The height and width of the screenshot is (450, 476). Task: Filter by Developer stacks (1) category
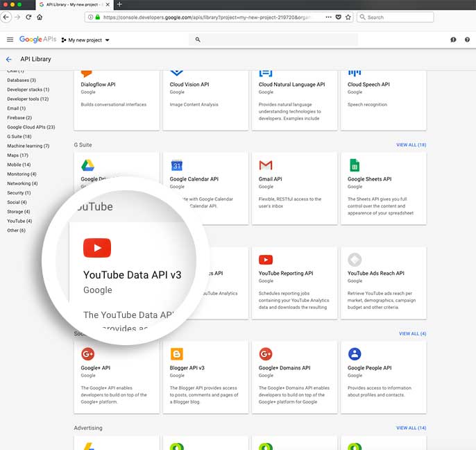coord(28,90)
